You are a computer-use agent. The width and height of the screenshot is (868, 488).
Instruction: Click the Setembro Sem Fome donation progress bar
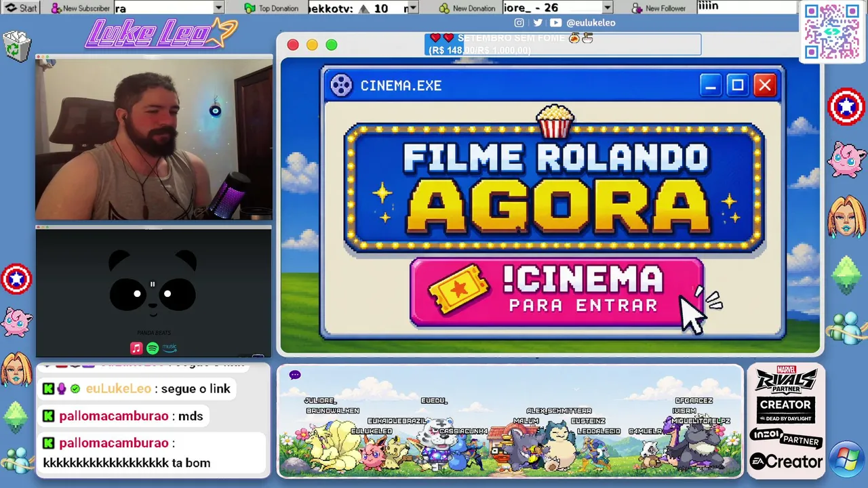(563, 44)
